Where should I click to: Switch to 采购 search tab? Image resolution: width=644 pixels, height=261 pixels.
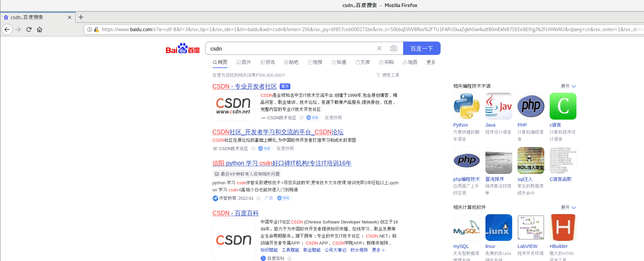pos(386,62)
